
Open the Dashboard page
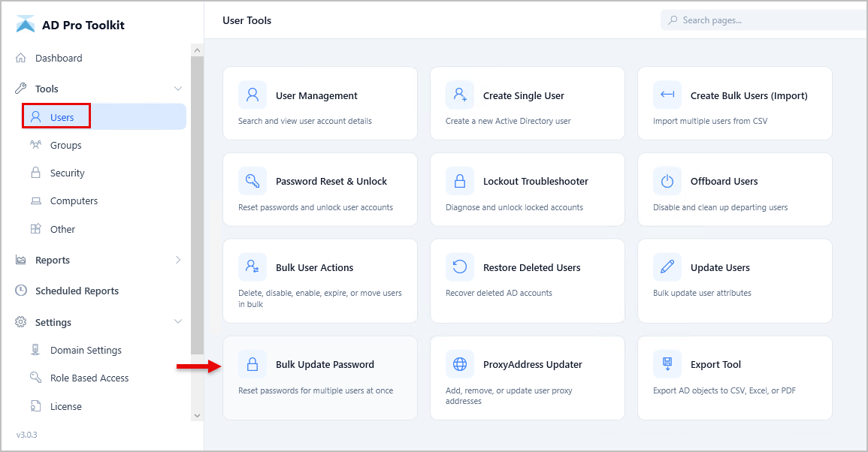point(58,58)
